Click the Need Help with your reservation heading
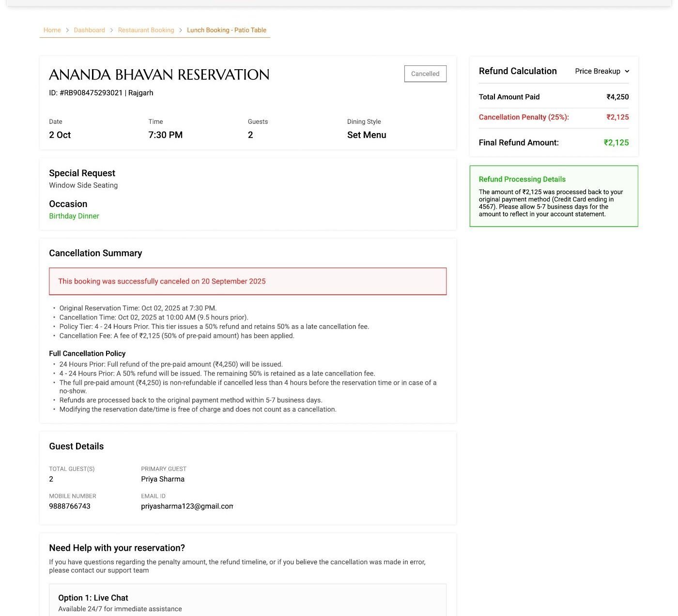The image size is (678, 616). pos(117,548)
